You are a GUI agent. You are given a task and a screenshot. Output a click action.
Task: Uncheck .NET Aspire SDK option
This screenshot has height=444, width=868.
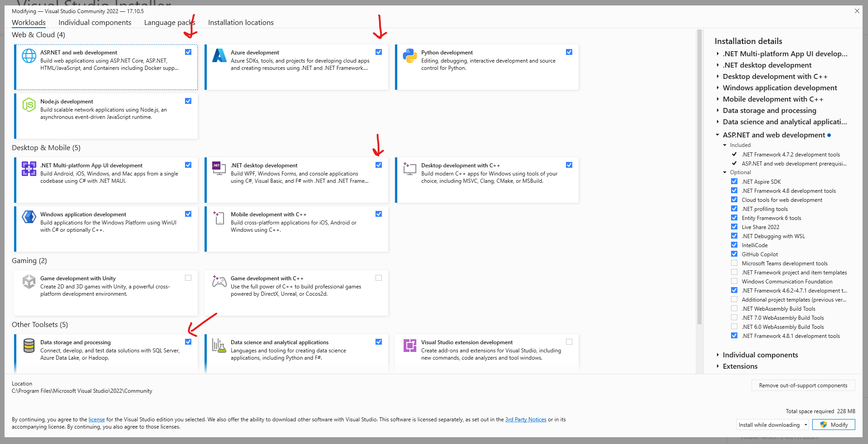click(734, 181)
